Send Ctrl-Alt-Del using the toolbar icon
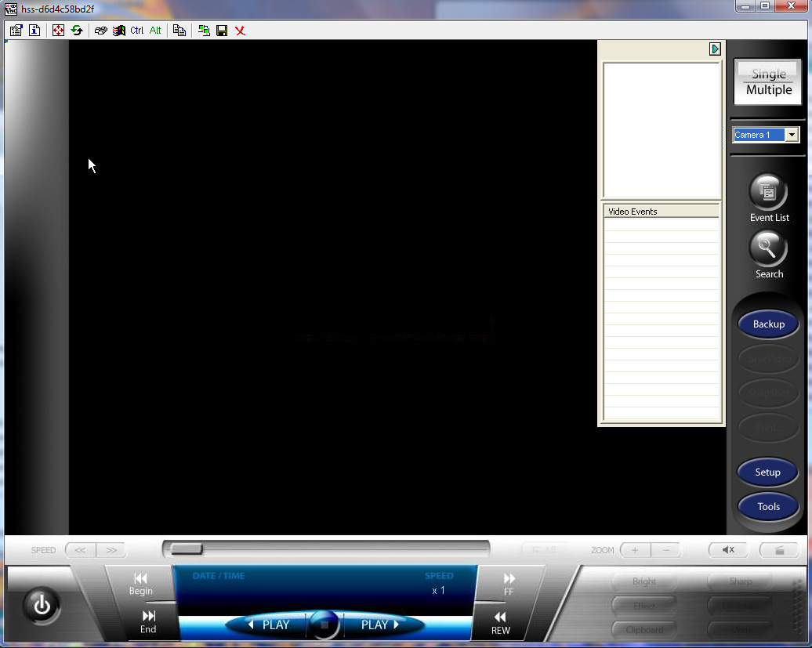812x648 pixels. (100, 31)
